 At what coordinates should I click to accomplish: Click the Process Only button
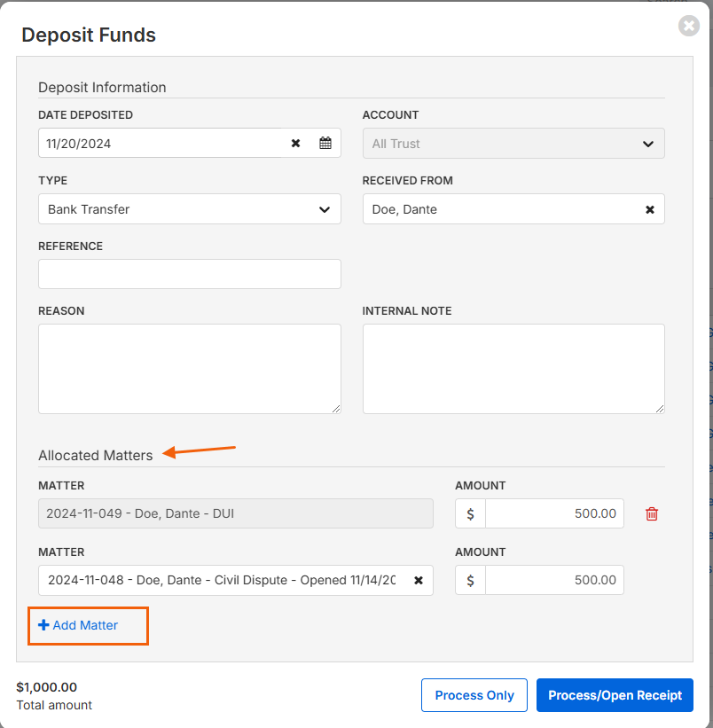[x=474, y=695]
